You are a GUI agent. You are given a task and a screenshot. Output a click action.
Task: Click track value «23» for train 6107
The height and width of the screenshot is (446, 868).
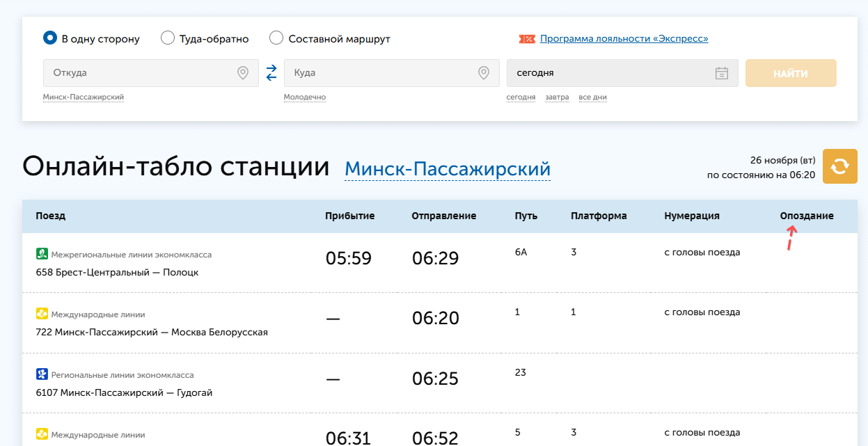tap(521, 372)
